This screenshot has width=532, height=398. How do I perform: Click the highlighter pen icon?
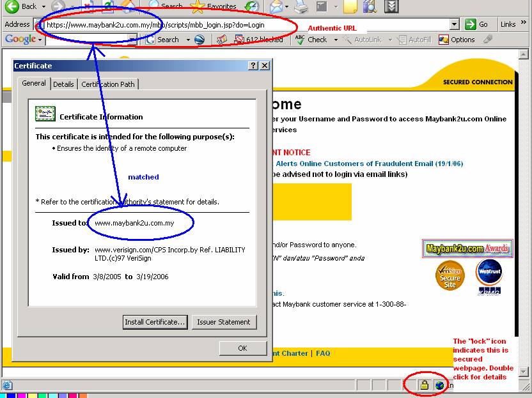click(488, 40)
